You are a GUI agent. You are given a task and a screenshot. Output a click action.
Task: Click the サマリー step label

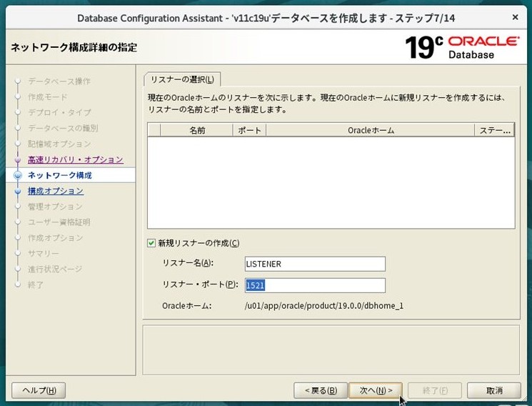[43, 253]
